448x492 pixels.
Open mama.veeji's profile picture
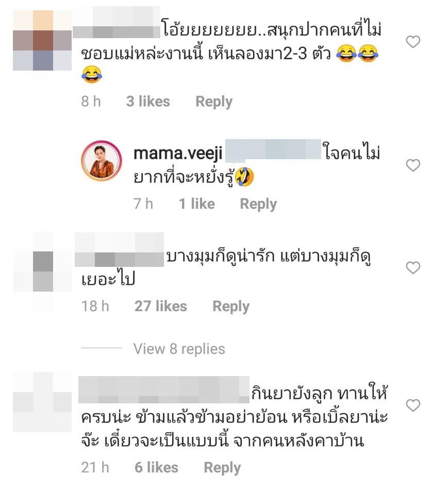102,161
